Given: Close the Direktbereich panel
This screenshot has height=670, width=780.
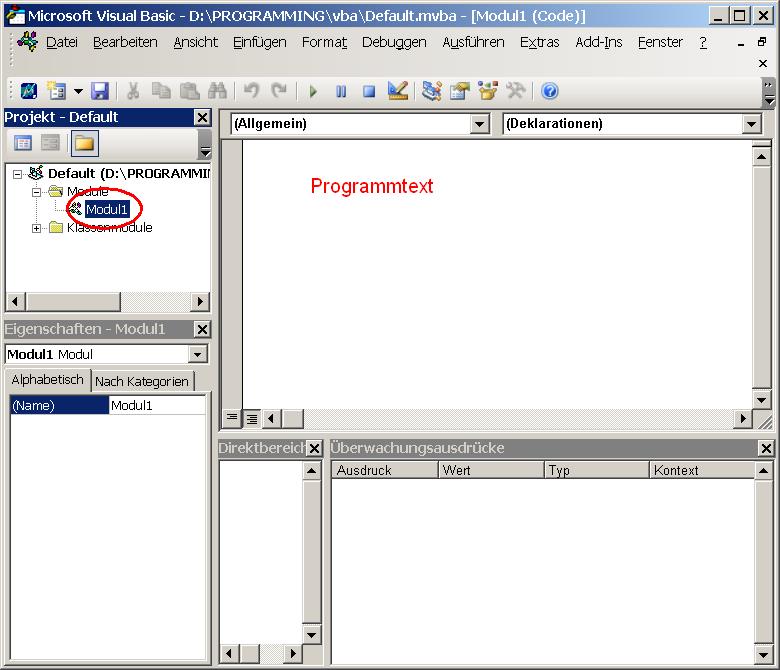Looking at the screenshot, I should click(314, 449).
